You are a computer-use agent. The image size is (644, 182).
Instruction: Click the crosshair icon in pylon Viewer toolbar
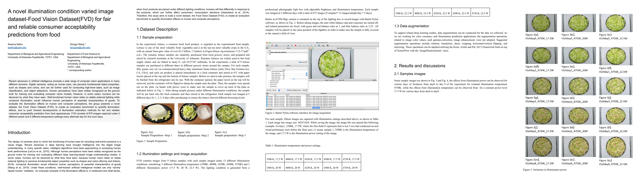coord(315,45)
